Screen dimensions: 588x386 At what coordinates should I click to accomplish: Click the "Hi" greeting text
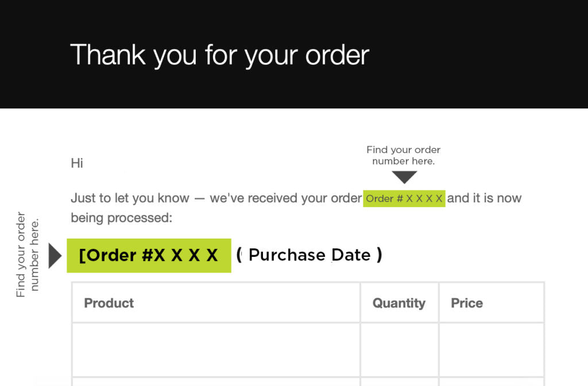(x=77, y=163)
